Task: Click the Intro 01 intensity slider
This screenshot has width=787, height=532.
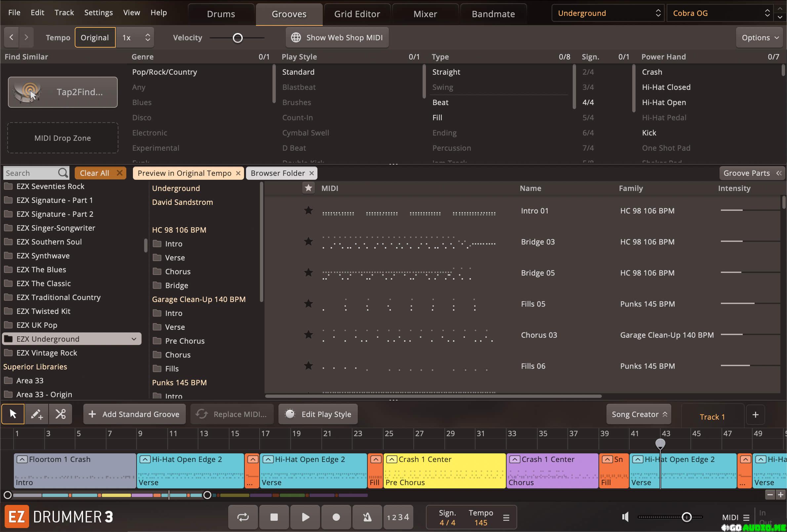Action: [x=750, y=210]
